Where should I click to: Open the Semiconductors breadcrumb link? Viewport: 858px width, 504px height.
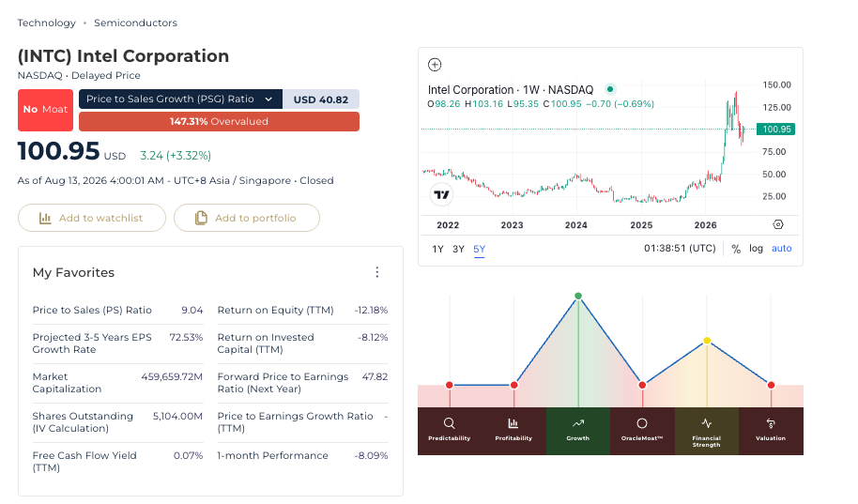pos(136,23)
